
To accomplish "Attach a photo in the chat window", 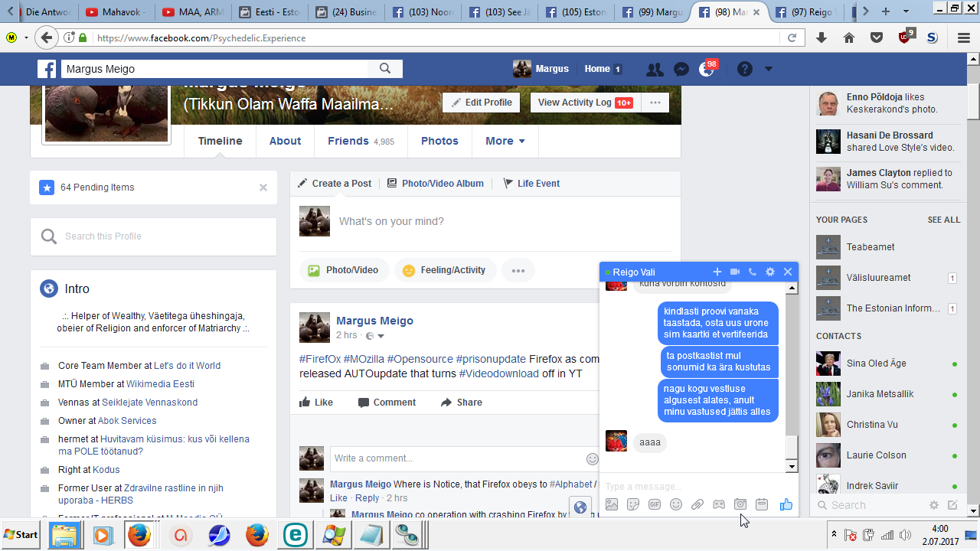I will click(612, 504).
